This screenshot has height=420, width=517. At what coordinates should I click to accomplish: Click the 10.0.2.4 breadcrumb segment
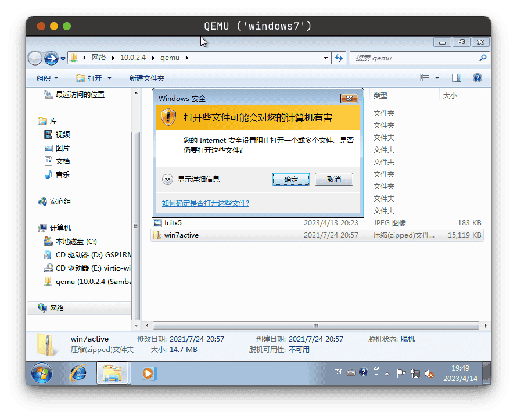click(x=133, y=58)
